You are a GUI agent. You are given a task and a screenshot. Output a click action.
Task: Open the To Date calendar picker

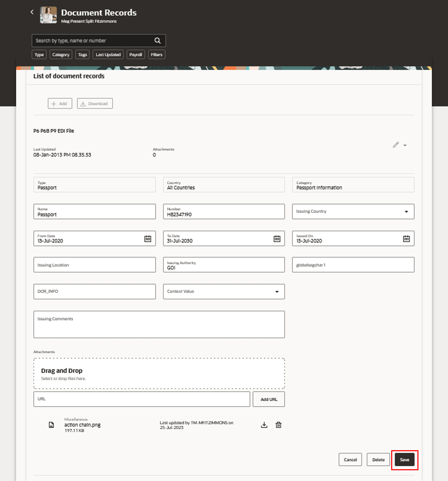(x=277, y=239)
